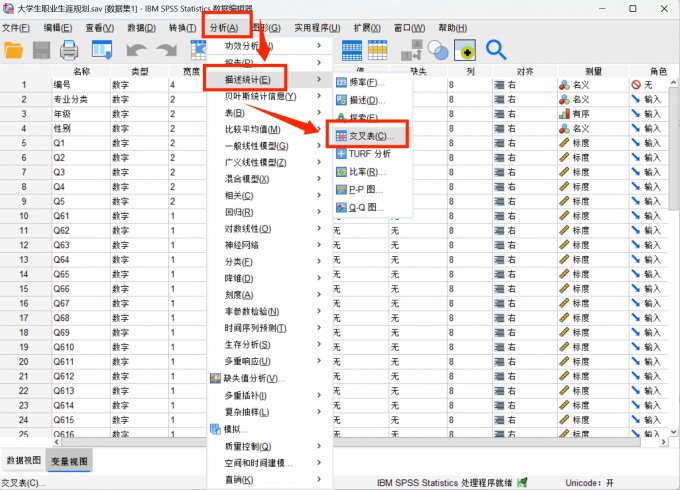Image resolution: width=680 pixels, height=490 pixels.
Task: Click the 缺失值分析 icon in the menu
Action: click(216, 379)
